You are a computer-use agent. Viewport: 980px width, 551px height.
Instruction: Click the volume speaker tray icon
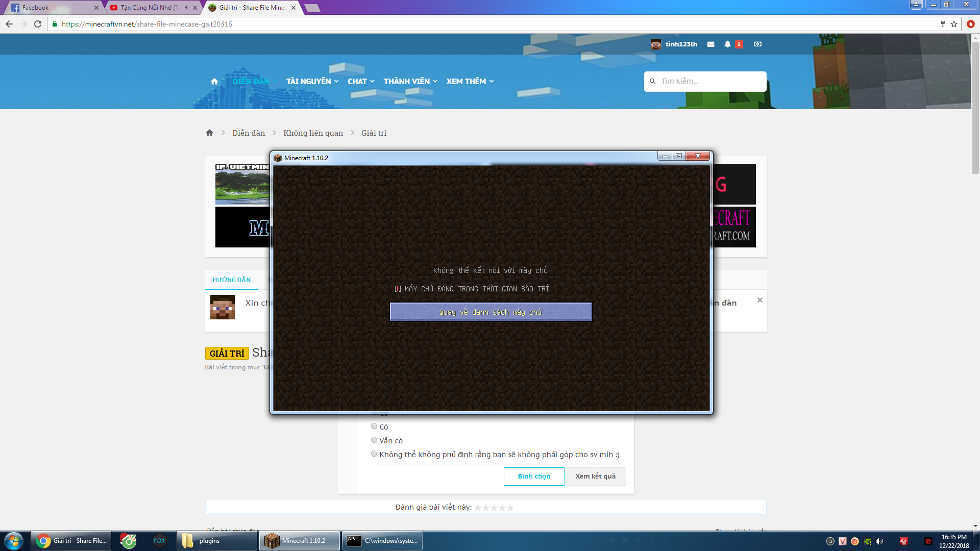click(879, 541)
